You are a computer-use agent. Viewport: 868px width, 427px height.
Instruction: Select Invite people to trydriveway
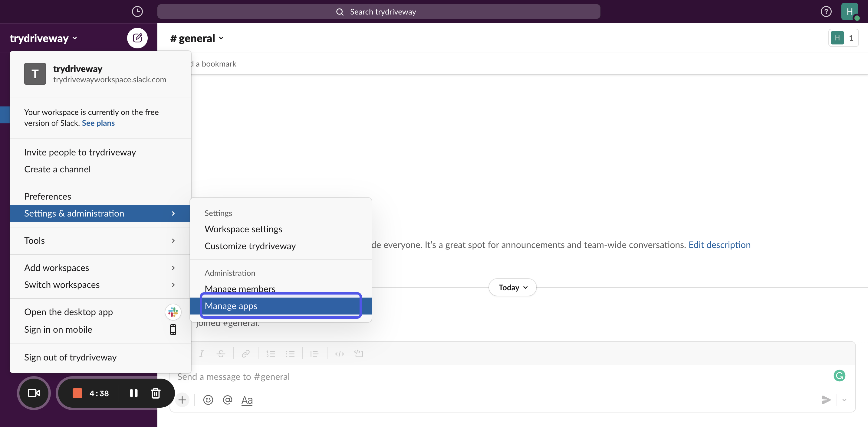point(100,152)
